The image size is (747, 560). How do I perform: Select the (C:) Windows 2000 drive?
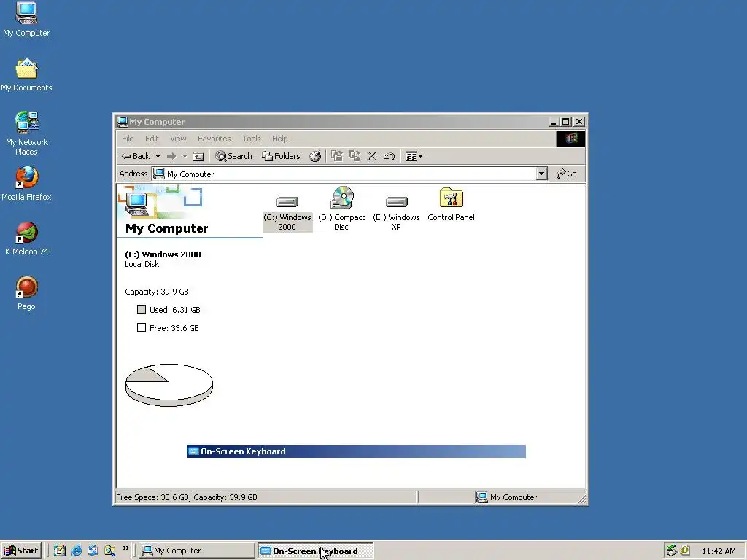[x=287, y=212]
